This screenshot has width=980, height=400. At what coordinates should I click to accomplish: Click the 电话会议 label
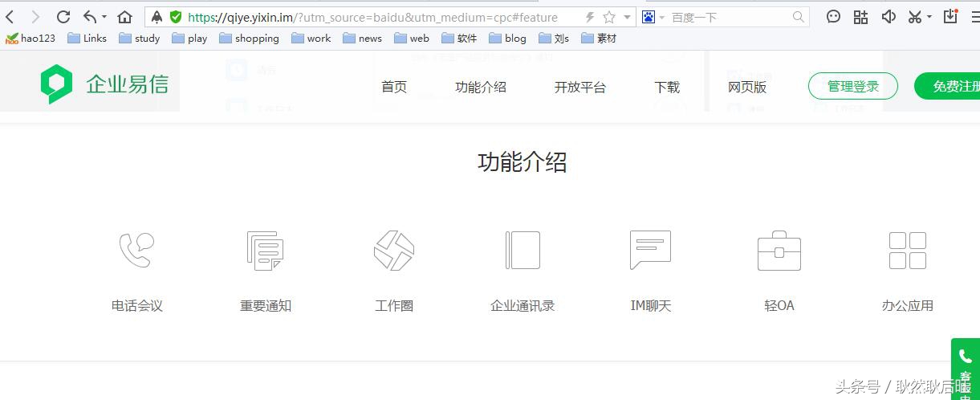[x=137, y=305]
